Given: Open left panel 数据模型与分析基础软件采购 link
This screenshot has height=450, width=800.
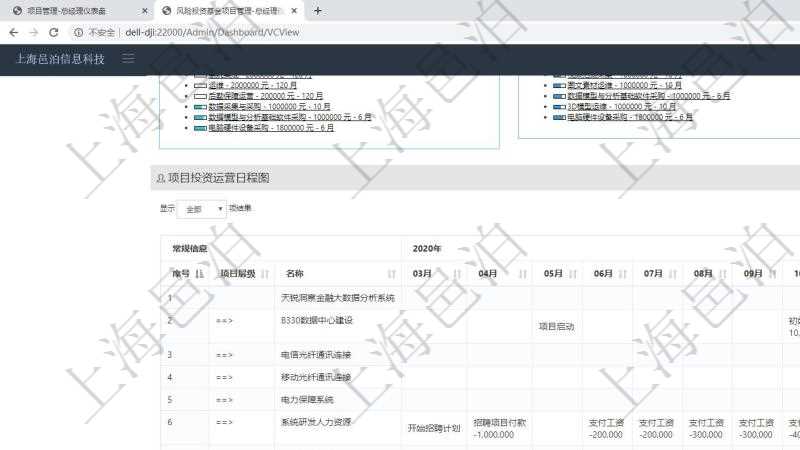Looking at the screenshot, I should point(290,117).
